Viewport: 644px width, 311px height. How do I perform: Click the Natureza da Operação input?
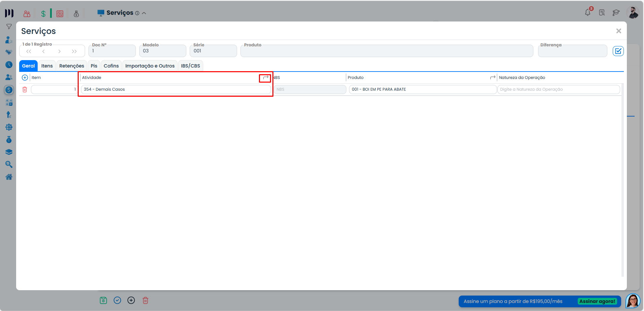pyautogui.click(x=559, y=89)
